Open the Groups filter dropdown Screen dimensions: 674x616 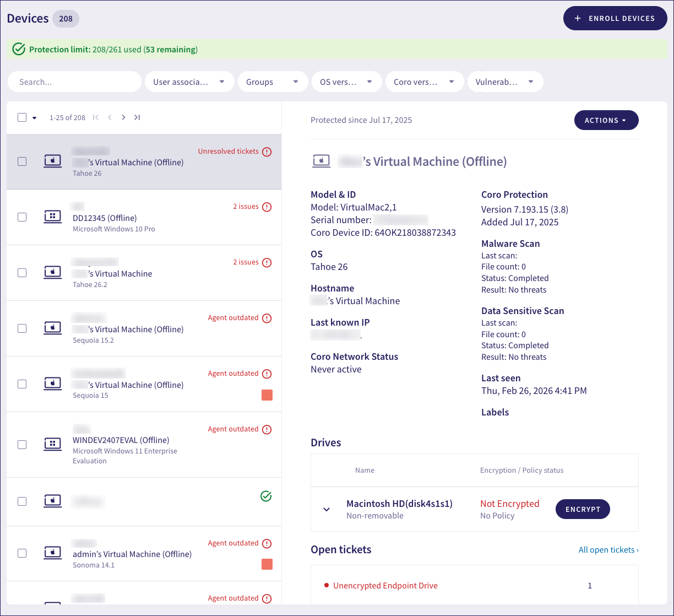pos(273,82)
